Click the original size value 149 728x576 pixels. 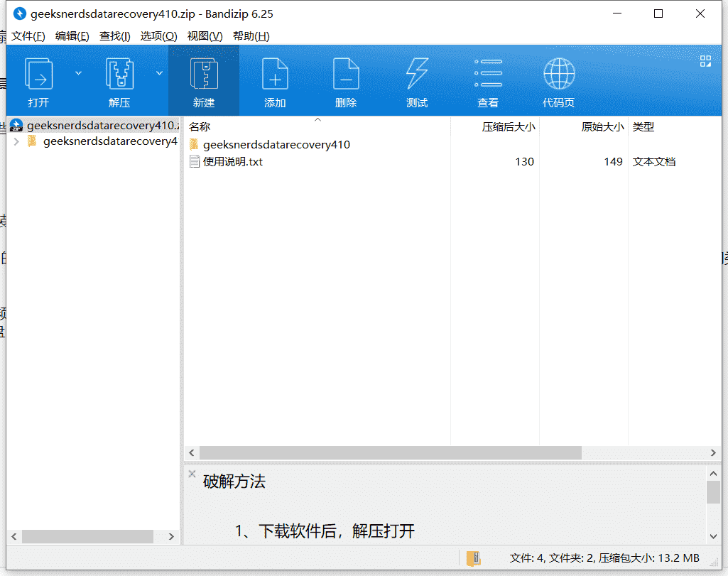tap(613, 161)
